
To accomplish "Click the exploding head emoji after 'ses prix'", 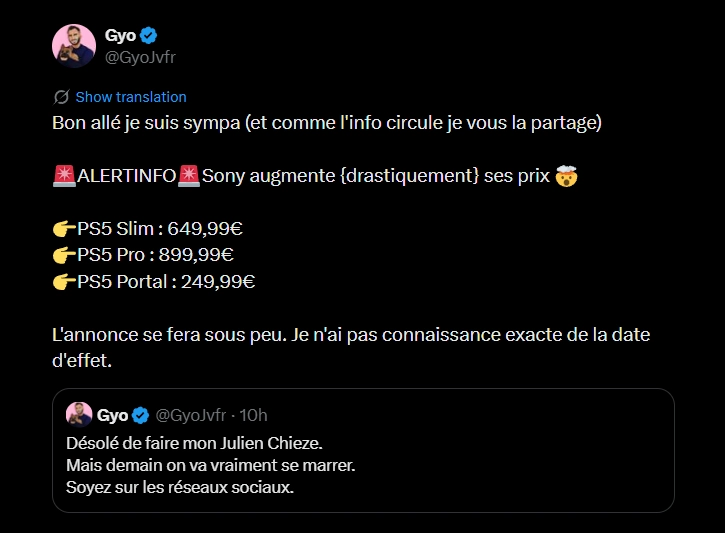I will 567,176.
